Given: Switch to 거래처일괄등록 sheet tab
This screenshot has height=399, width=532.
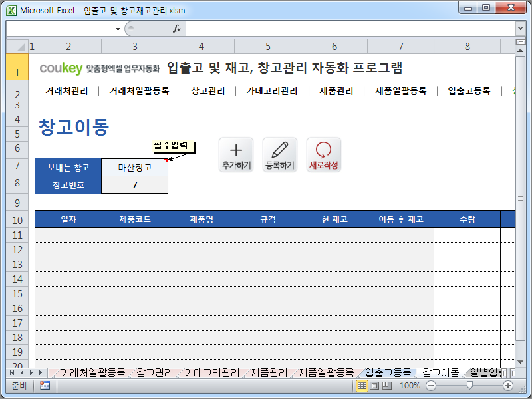Looking at the screenshot, I should (x=92, y=373).
